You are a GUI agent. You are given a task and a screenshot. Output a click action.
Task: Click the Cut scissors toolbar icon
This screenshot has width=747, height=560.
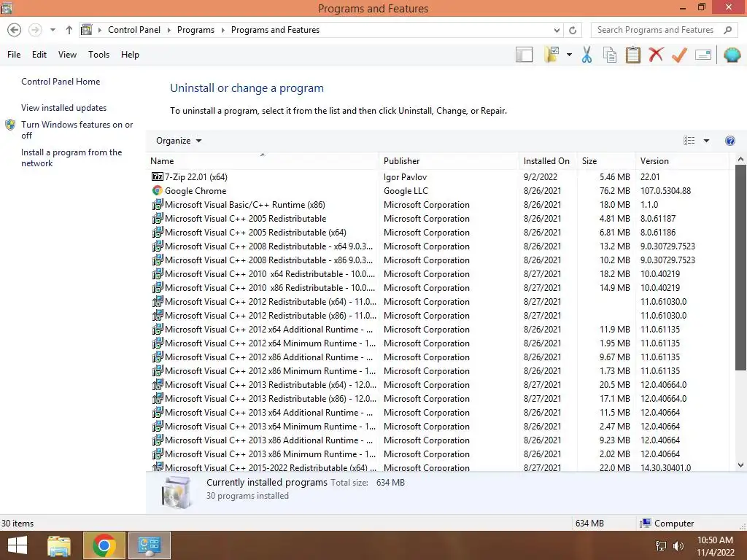pos(587,55)
